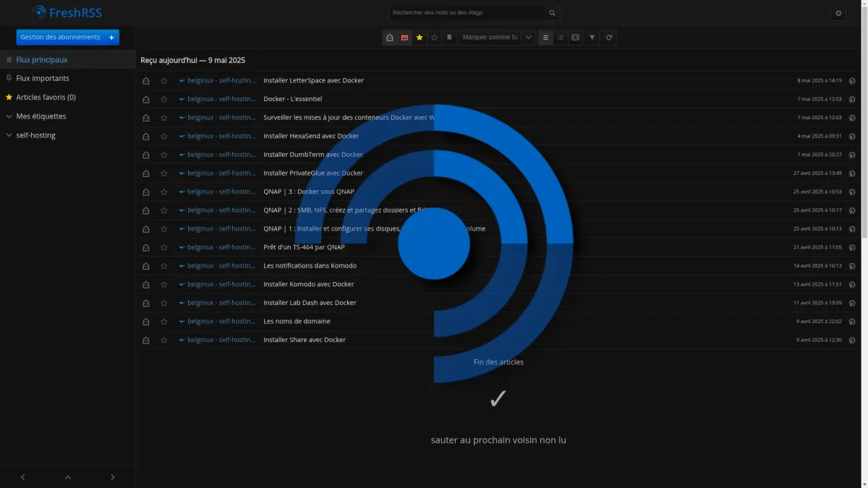Star the 'Docker - L'essentiel' article
The height and width of the screenshot is (488, 868).
164,99
